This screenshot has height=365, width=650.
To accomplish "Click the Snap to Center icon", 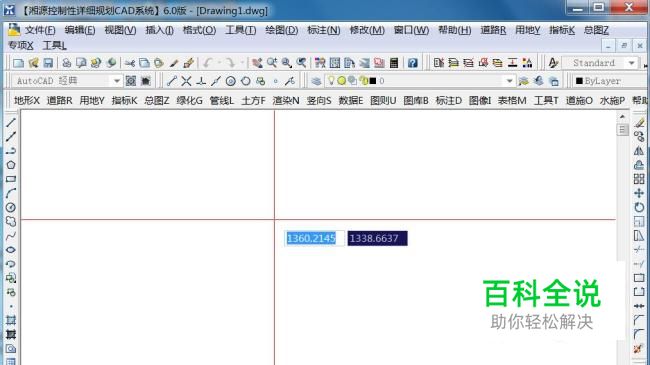I will click(230, 81).
